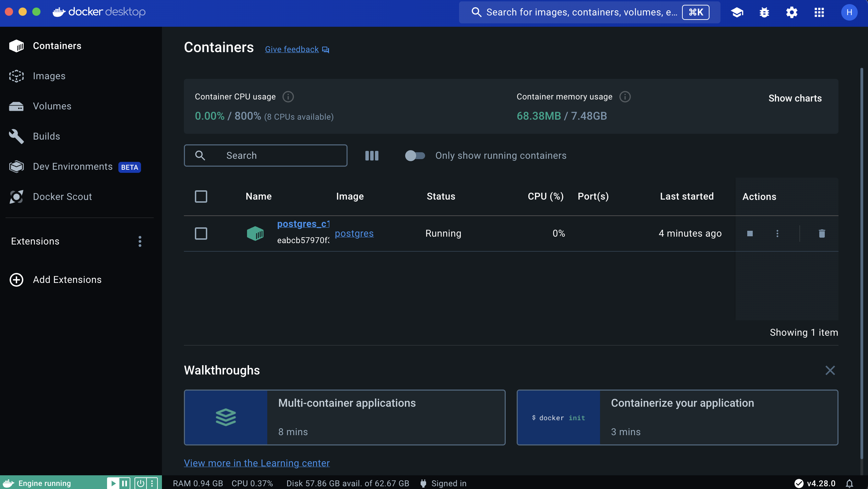The width and height of the screenshot is (868, 489).
Task: Switch to the Images section
Action: pos(81,76)
